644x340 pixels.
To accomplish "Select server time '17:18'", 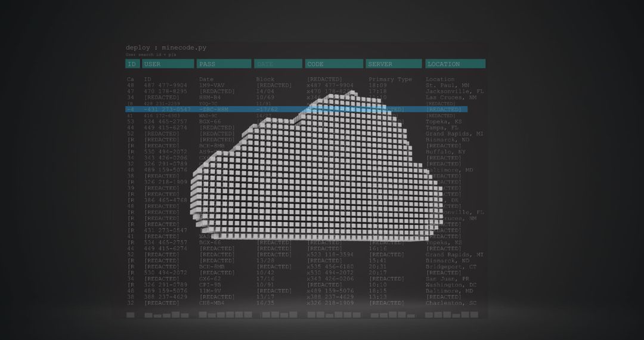I will click(377, 92).
